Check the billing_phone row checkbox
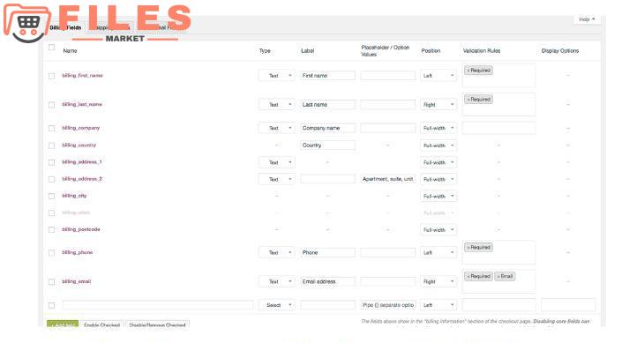Viewport: 644px width, 343px height. [x=51, y=253]
